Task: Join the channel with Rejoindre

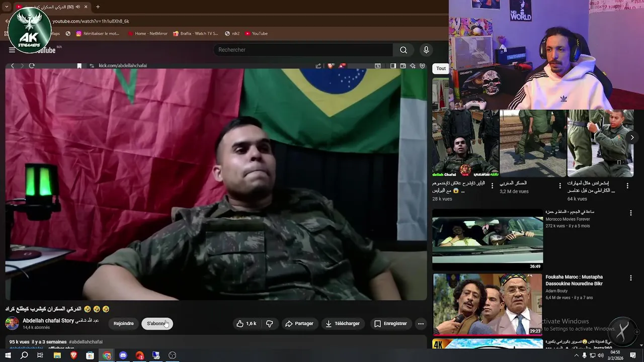Action: tap(124, 324)
